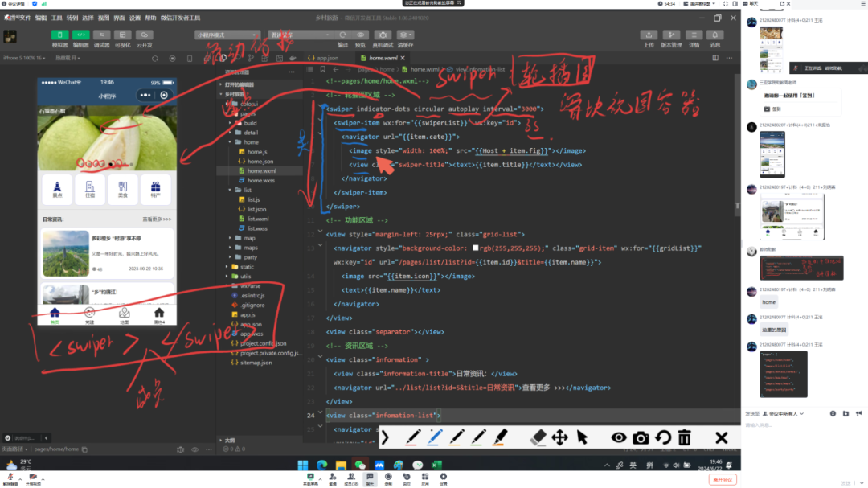
Task: Click the 共享屏幕 share screen button
Action: coord(310,479)
